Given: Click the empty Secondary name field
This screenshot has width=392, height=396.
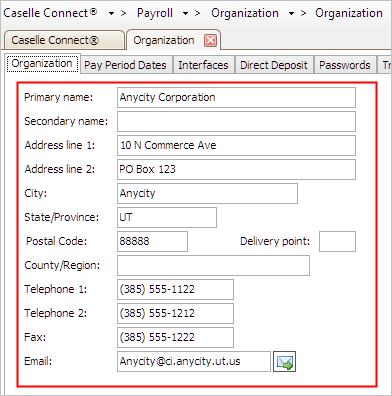Looking at the screenshot, I should tap(236, 121).
